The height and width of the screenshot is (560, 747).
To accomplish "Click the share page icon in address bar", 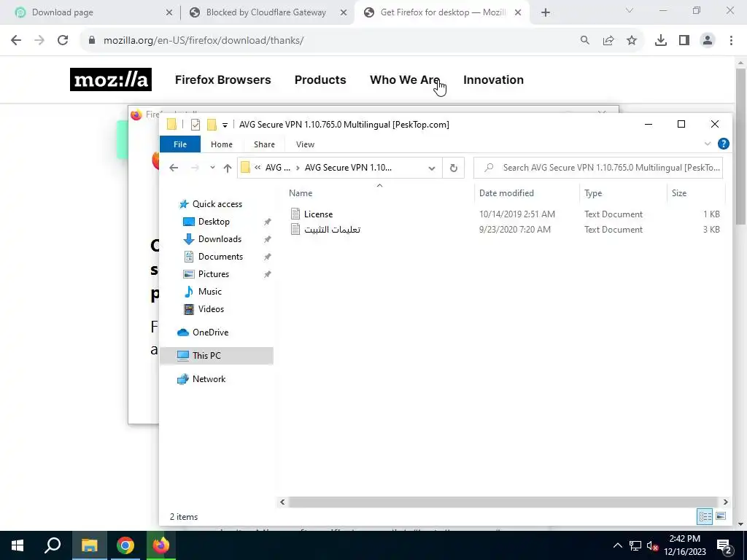I will 608,41.
